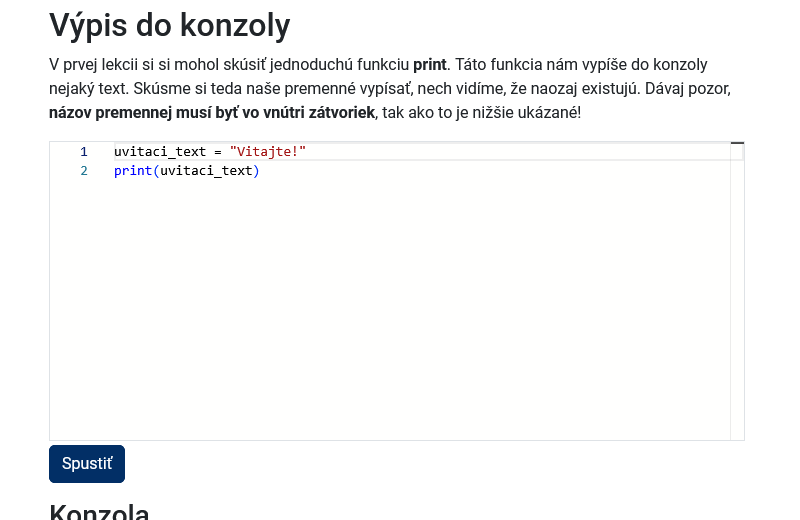800x520 pixels.
Task: Click the "Vitajte!" string in the code
Action: tap(268, 152)
